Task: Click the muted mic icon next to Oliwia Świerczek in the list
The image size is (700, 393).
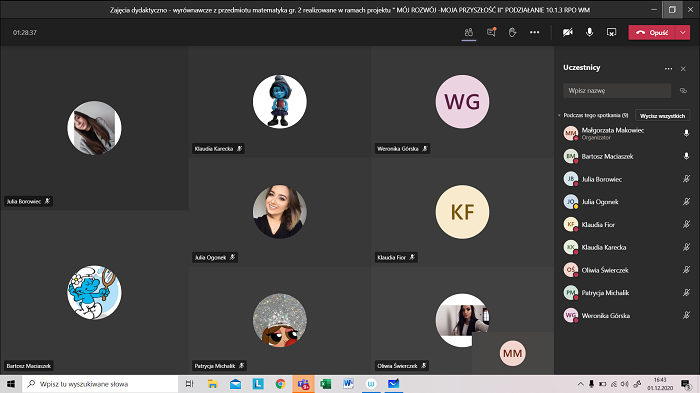Action: click(686, 269)
